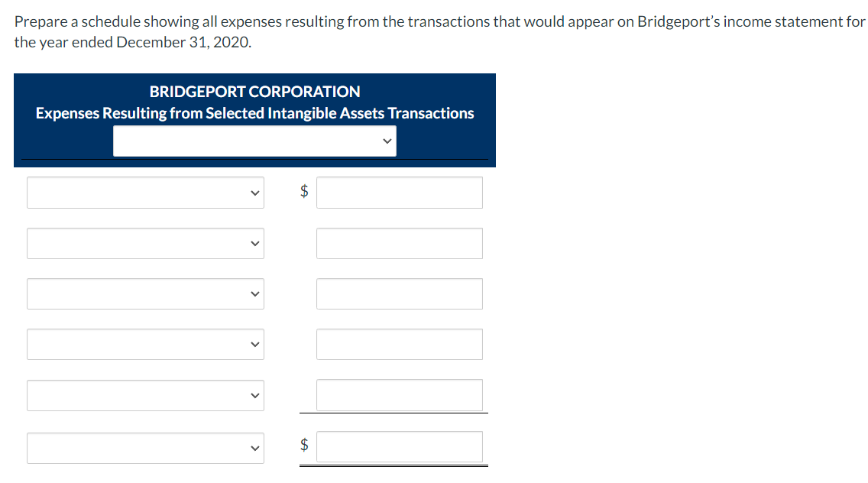Viewport: 868px width, 483px height.
Task: Click the fourth amount input field
Action: tap(399, 344)
